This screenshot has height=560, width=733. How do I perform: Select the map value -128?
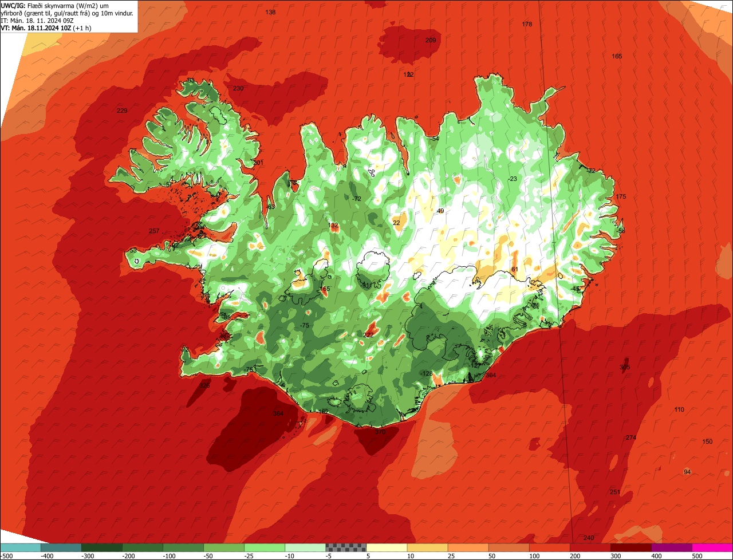(427, 373)
